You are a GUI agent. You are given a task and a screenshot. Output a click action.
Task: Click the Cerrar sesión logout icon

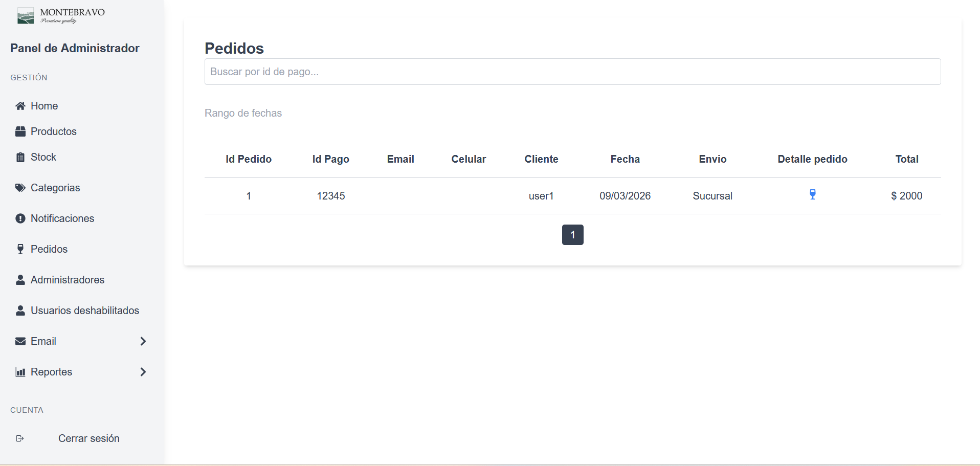(x=20, y=438)
